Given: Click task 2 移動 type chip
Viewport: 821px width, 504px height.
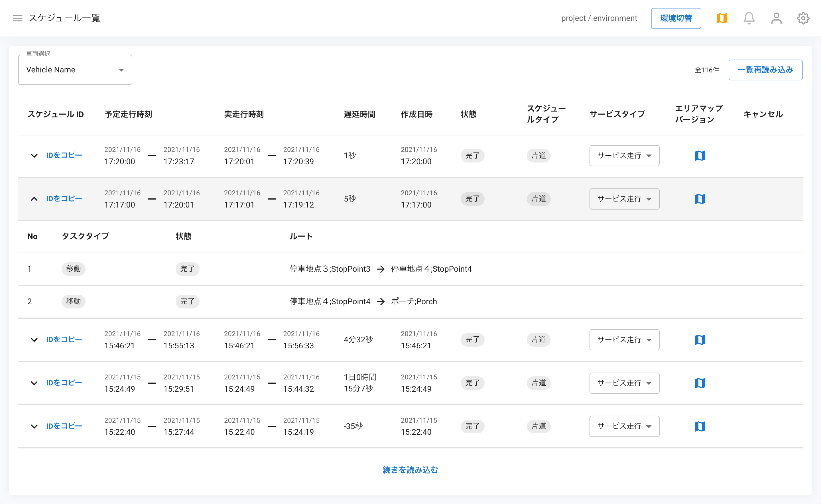Looking at the screenshot, I should pyautogui.click(x=73, y=301).
